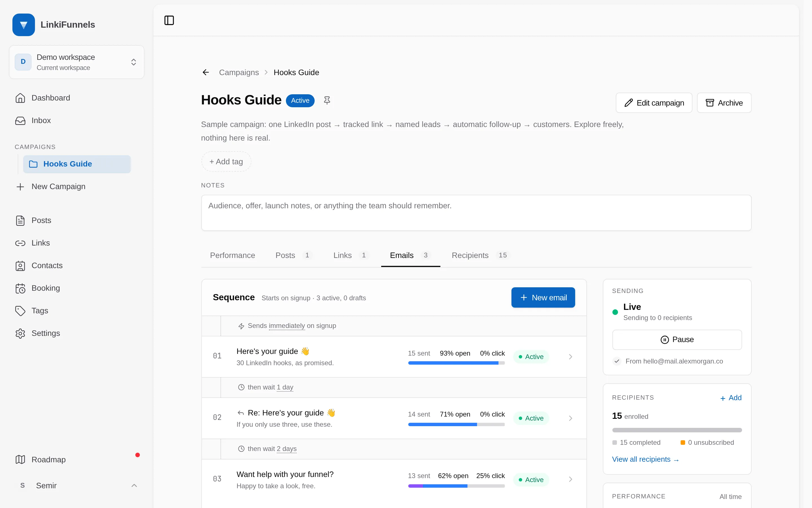Switch to the Recipients tab
This screenshot has height=508, width=812.
pyautogui.click(x=480, y=255)
